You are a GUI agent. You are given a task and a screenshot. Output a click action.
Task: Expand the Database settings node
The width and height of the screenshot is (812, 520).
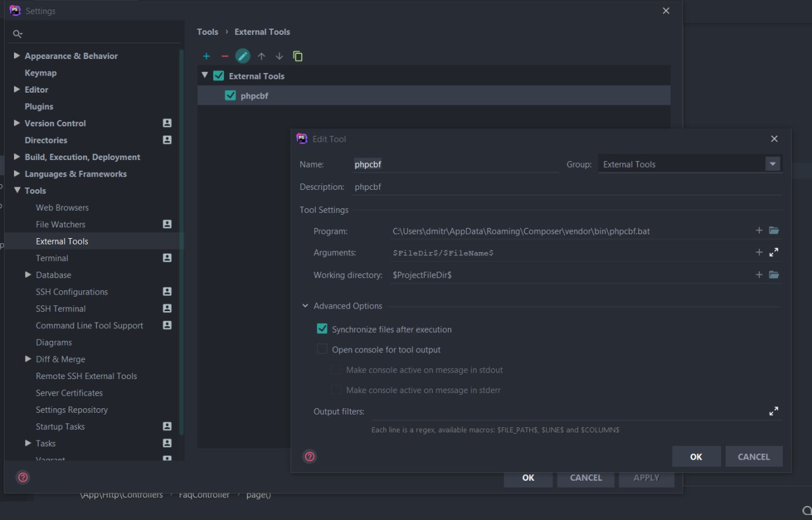pos(29,275)
